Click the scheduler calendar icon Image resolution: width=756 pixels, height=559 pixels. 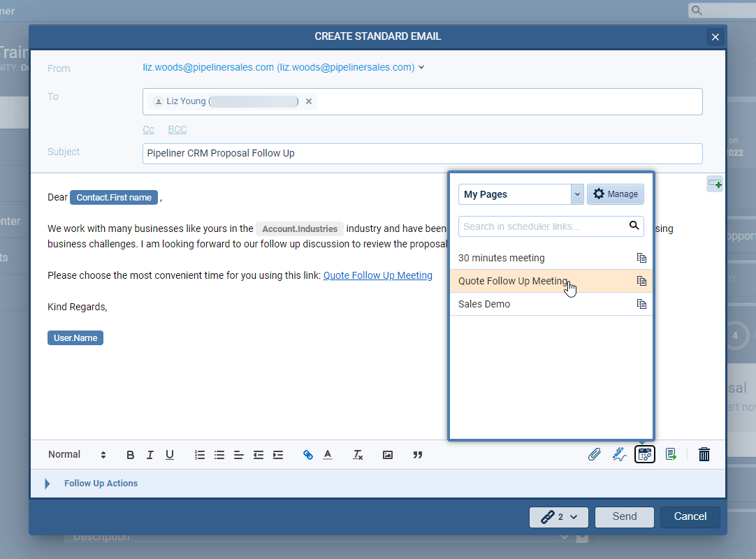644,455
